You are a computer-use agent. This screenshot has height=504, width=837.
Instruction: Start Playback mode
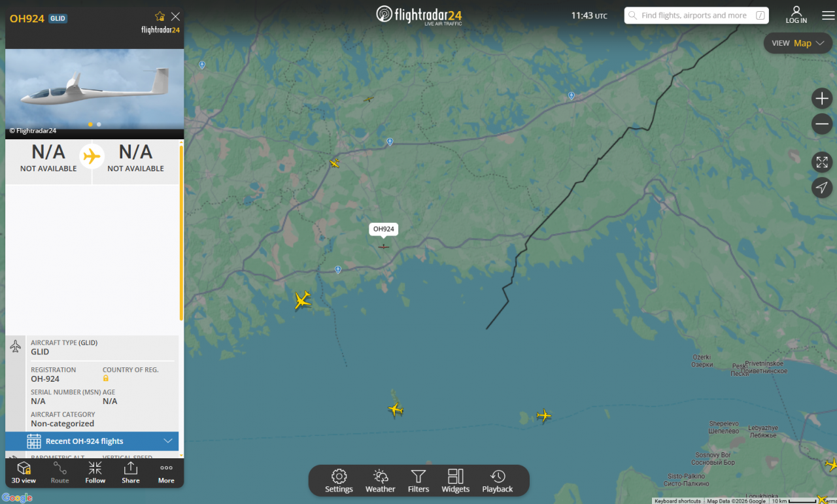(498, 480)
